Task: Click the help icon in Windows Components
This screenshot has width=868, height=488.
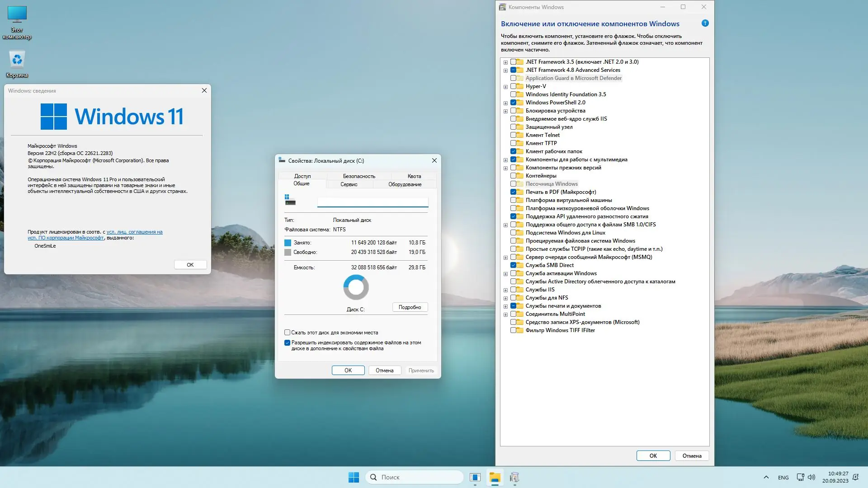Action: tap(705, 23)
